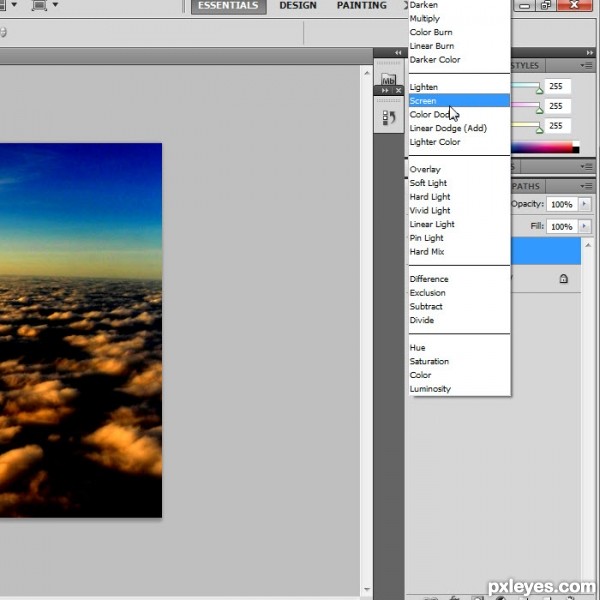Click the layer lock icon
600x600 pixels.
pyautogui.click(x=563, y=279)
